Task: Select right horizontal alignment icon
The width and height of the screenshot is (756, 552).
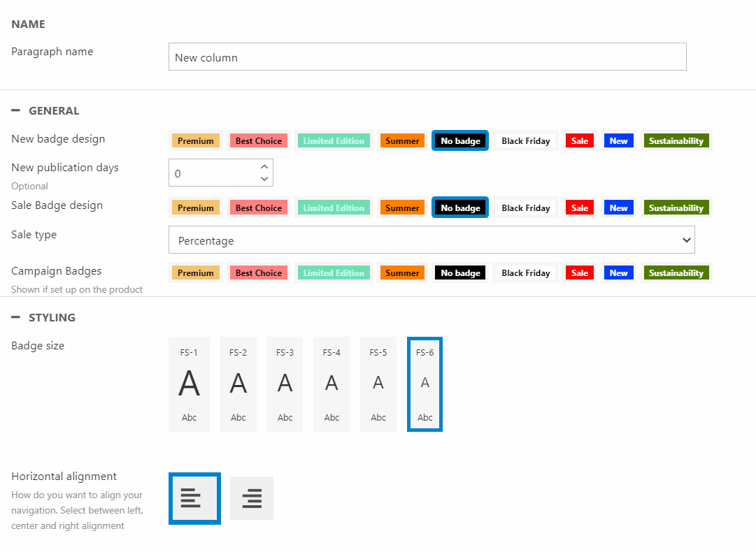Action: tap(251, 498)
